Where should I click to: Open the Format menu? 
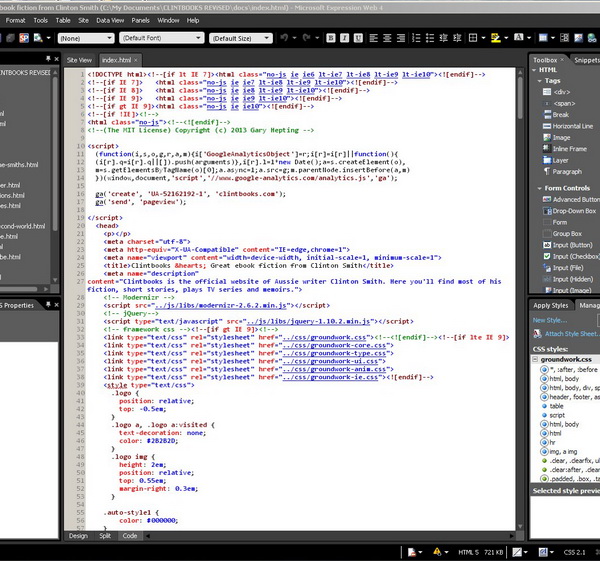click(x=15, y=20)
